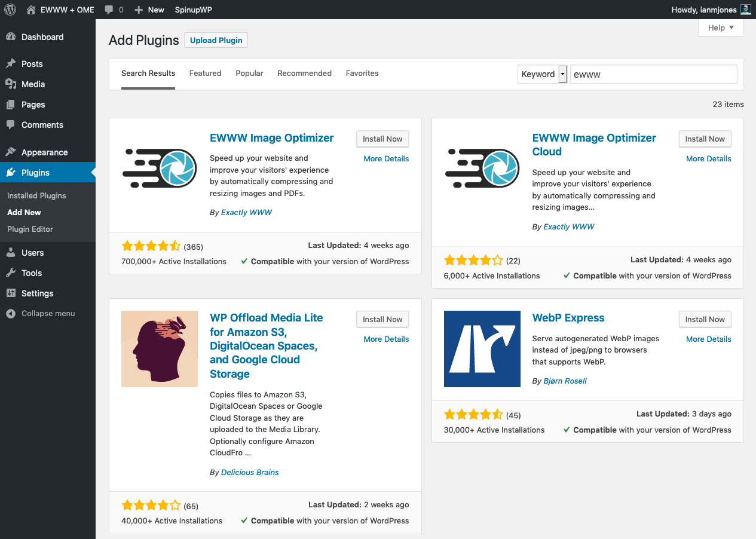Image resolution: width=756 pixels, height=539 pixels.
Task: Click the Plugins plug icon
Action: click(11, 173)
